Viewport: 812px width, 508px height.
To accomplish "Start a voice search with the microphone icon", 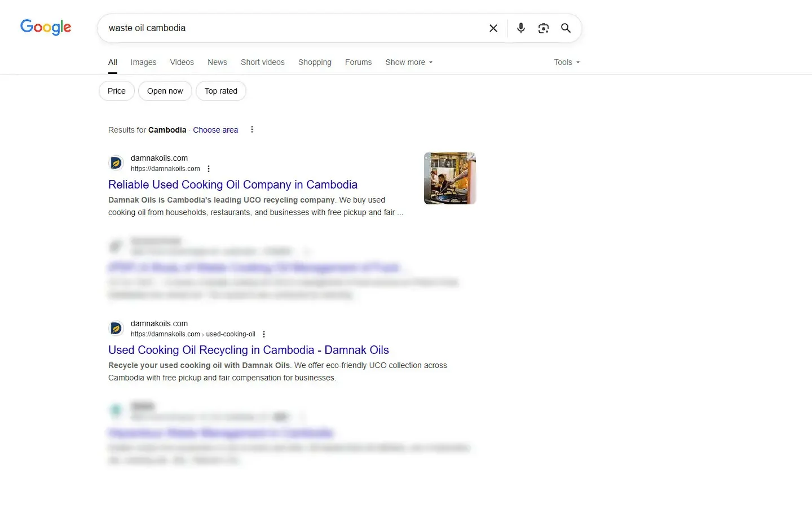I will tap(520, 28).
